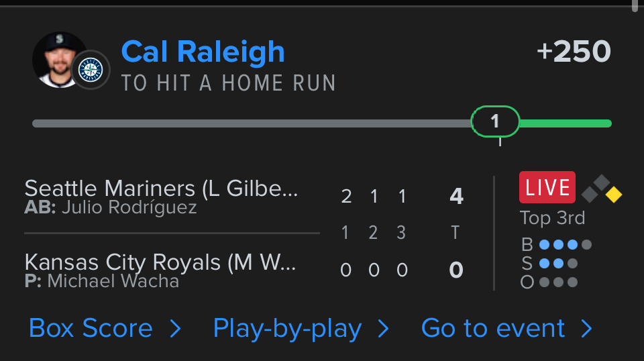Open the Play-by-play link
Screen dimensions: 644x361
[x=287, y=328]
